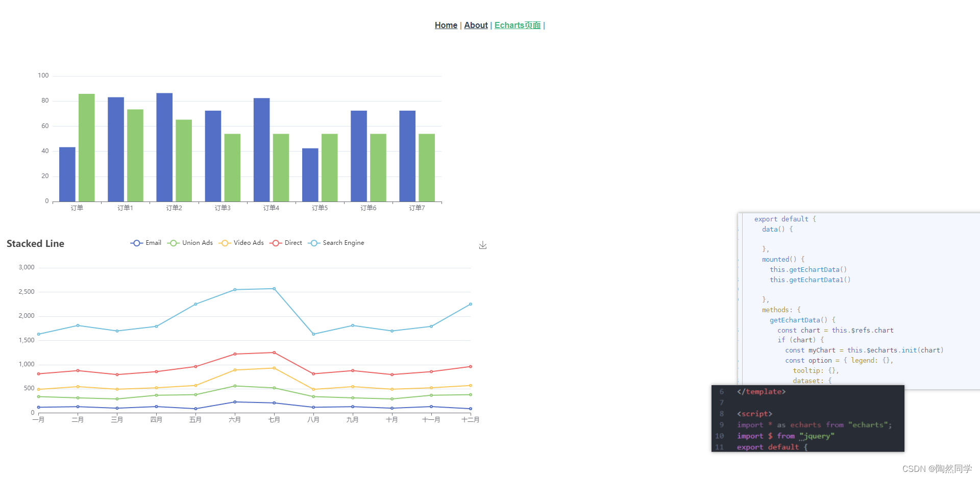980x478 pixels.
Task: Open the Echarts页面 navigation item
Action: 517,25
